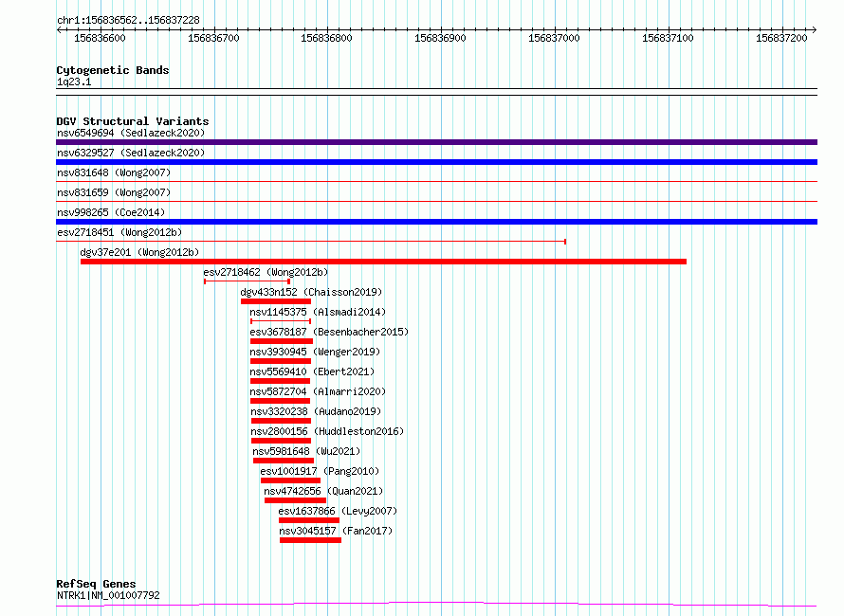The image size is (844, 616).
Task: Open the esv1001917 (Pang2010) label
Action: click(320, 471)
